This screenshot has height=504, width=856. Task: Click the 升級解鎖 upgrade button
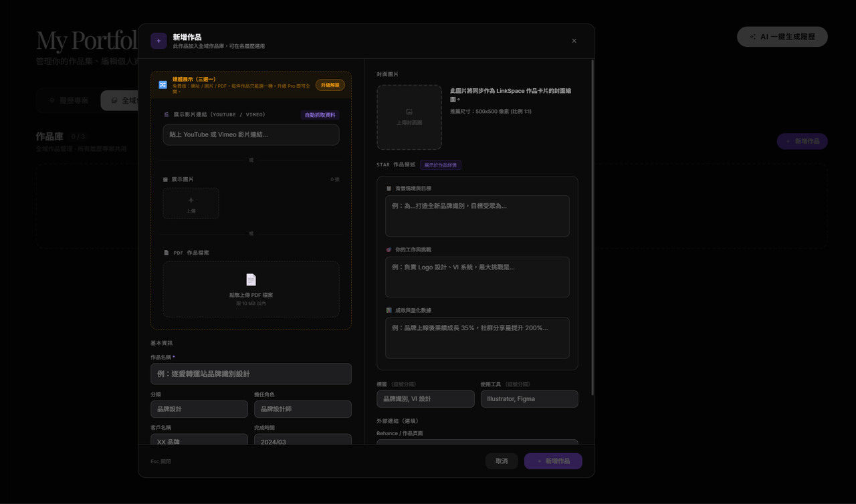click(x=330, y=85)
